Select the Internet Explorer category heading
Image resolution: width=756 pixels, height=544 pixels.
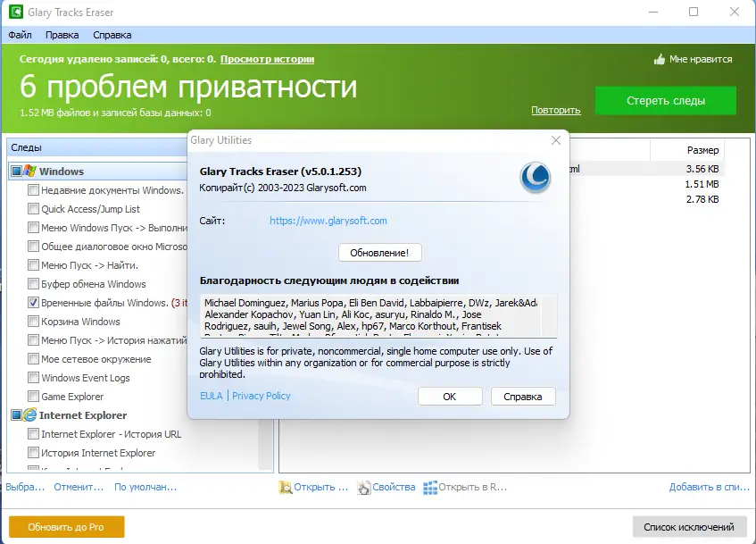pos(83,415)
